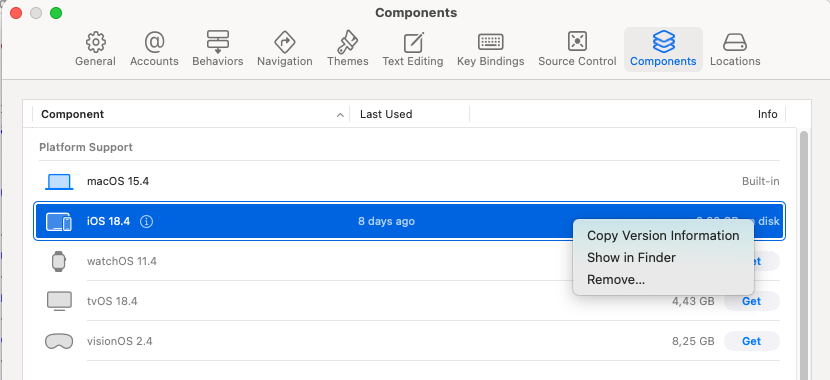Choose Copy Version Information from the context menu

(x=663, y=236)
